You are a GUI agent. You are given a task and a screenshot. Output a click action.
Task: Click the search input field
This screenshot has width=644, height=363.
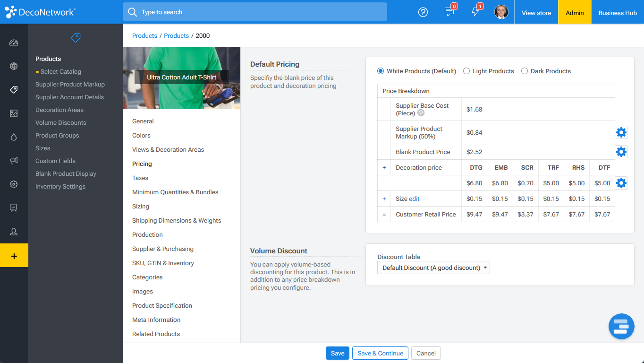(x=255, y=12)
